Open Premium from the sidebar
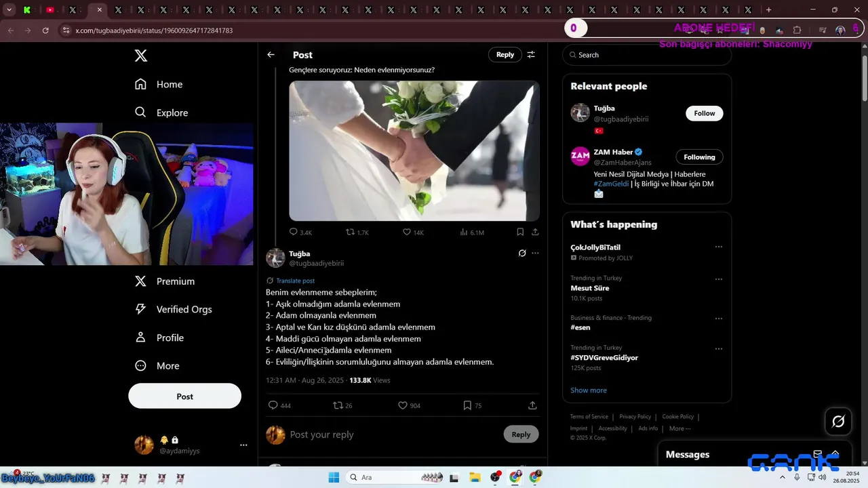This screenshot has height=488, width=868. 165,281
